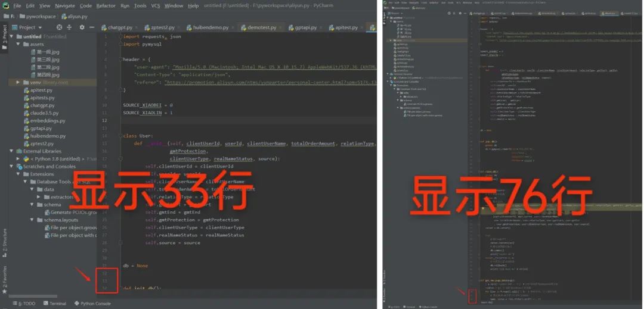Image resolution: width=644 pixels, height=309 pixels.
Task: Open the Refactor menu in left window
Action: 106,6
